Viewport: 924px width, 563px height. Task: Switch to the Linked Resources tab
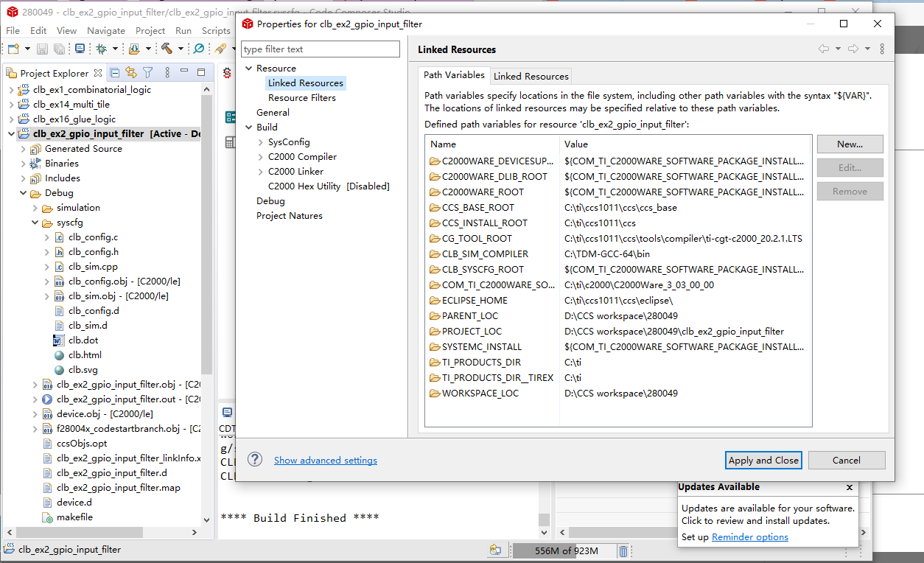click(x=531, y=76)
